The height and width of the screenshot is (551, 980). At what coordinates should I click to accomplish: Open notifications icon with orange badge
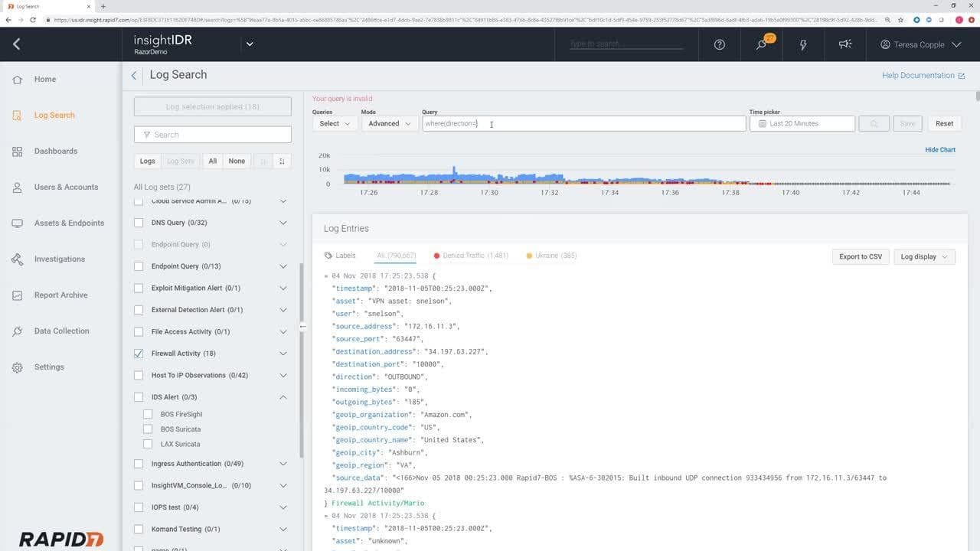[x=763, y=44]
